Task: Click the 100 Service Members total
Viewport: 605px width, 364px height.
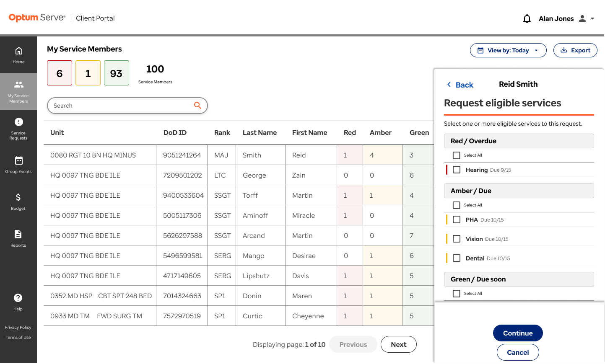Action: [155, 74]
